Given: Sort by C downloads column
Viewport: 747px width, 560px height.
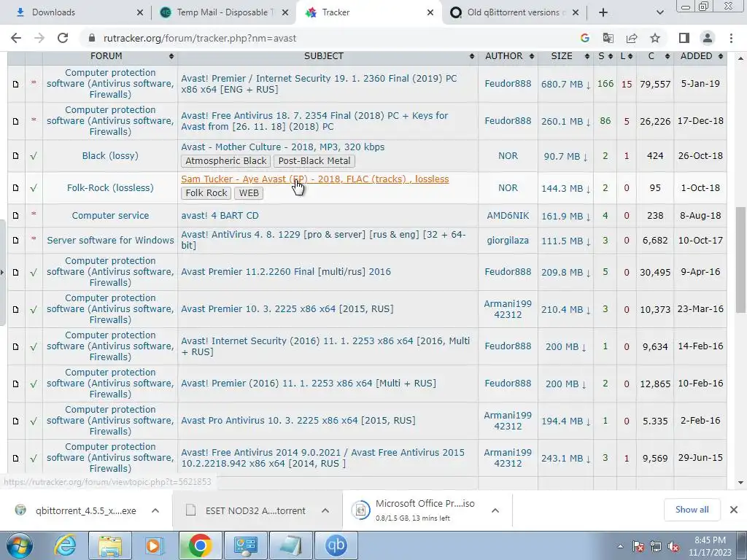Looking at the screenshot, I should pos(655,56).
